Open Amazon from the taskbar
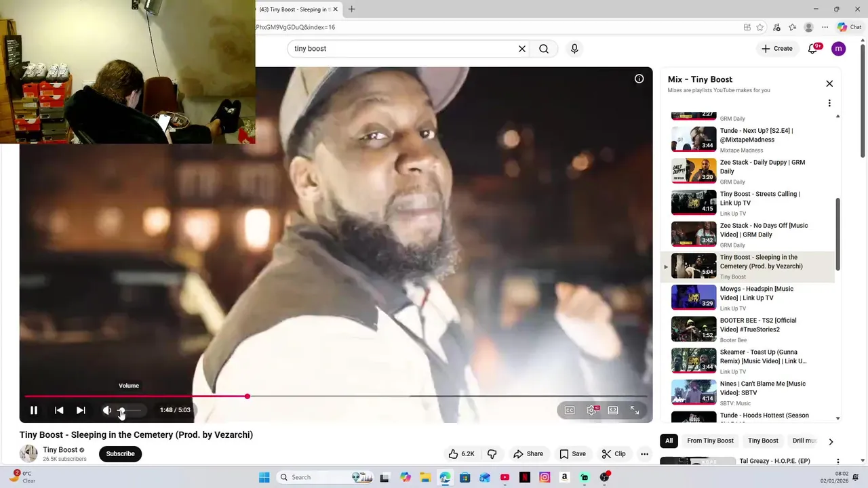The width and height of the screenshot is (868, 488). tap(564, 477)
